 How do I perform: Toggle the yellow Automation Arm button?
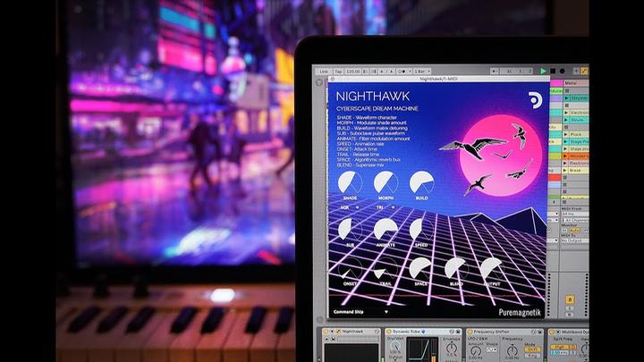(x=584, y=71)
